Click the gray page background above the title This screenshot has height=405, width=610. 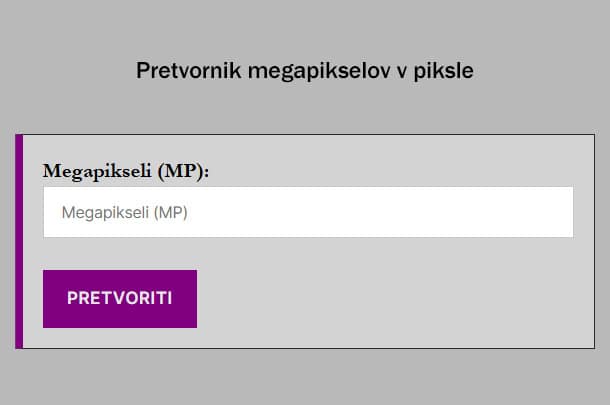click(304, 25)
